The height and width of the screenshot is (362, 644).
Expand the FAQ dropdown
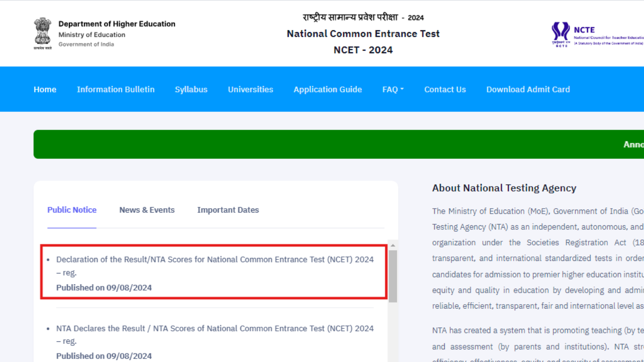coord(393,89)
